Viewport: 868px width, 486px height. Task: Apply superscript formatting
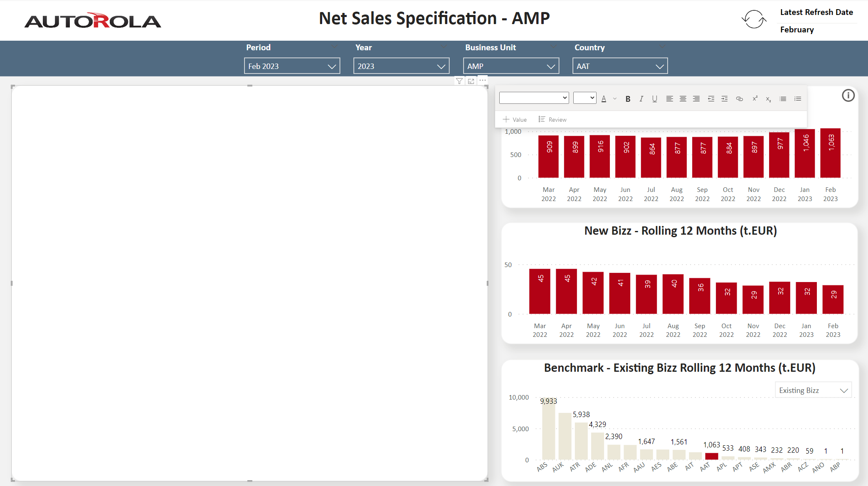click(755, 99)
